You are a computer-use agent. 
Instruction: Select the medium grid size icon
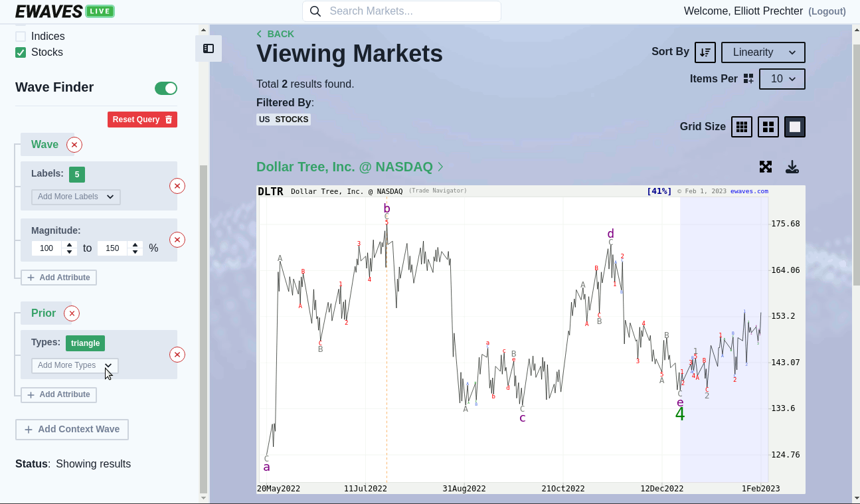pos(768,127)
